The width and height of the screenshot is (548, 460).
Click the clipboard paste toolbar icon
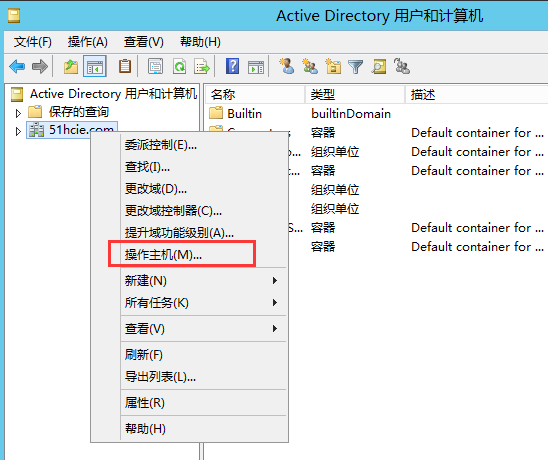pyautogui.click(x=125, y=66)
